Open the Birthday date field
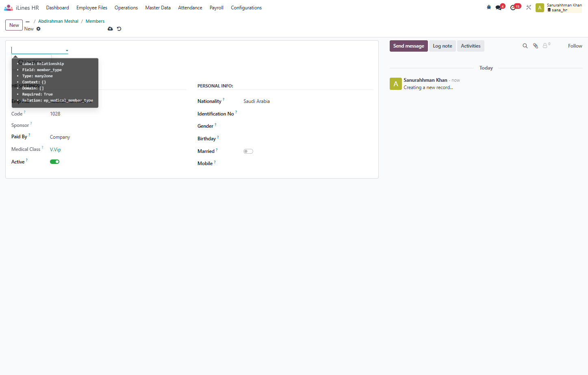 308,139
